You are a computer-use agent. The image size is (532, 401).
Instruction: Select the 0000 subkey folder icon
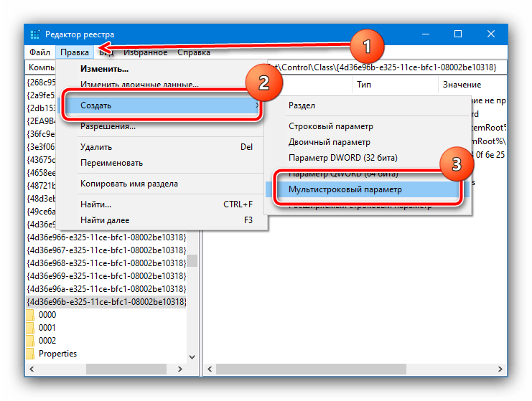[30, 315]
